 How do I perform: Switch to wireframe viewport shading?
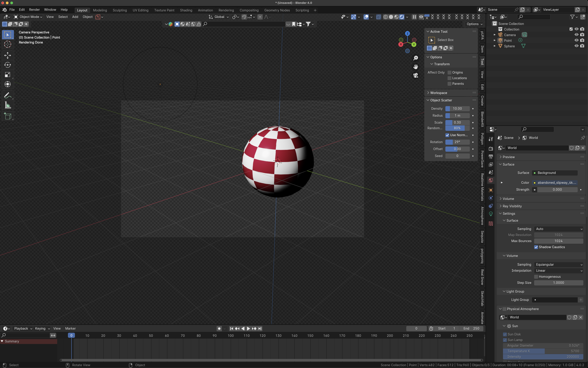pyautogui.click(x=385, y=17)
